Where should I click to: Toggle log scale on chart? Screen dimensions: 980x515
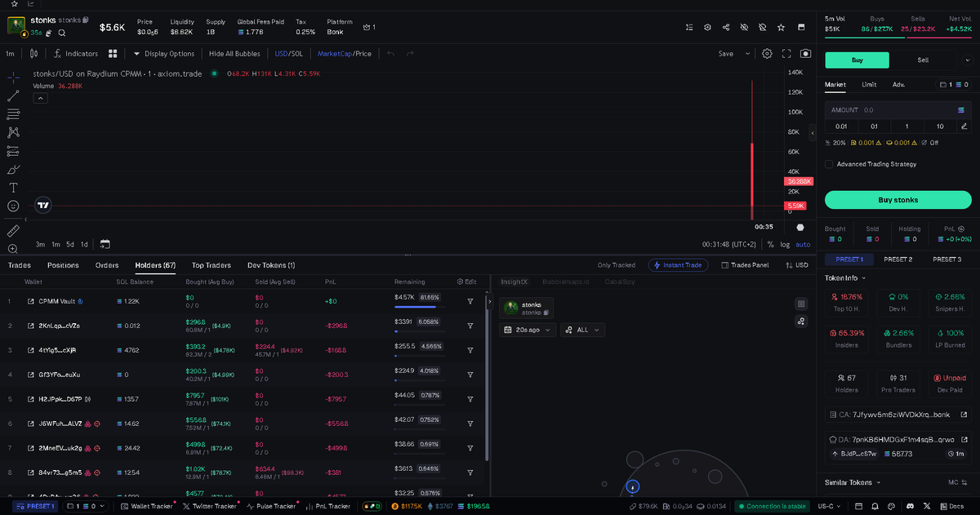[x=785, y=244]
